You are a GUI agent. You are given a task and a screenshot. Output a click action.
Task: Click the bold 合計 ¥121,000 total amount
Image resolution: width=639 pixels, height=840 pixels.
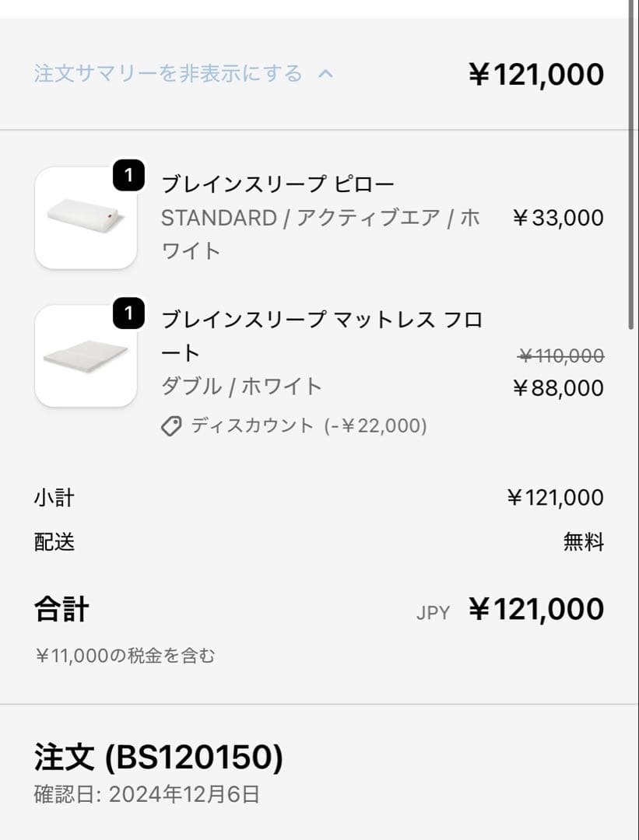[x=535, y=610]
